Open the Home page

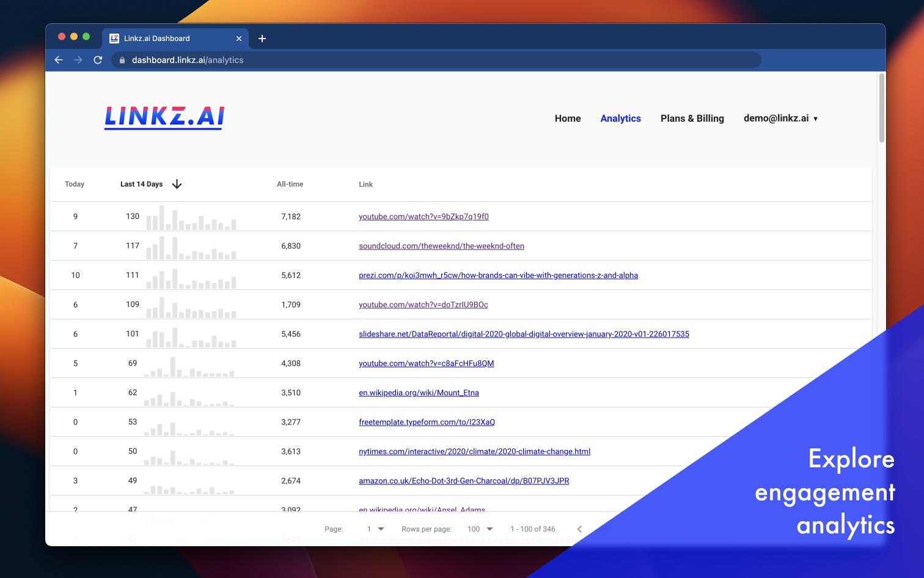pos(568,119)
